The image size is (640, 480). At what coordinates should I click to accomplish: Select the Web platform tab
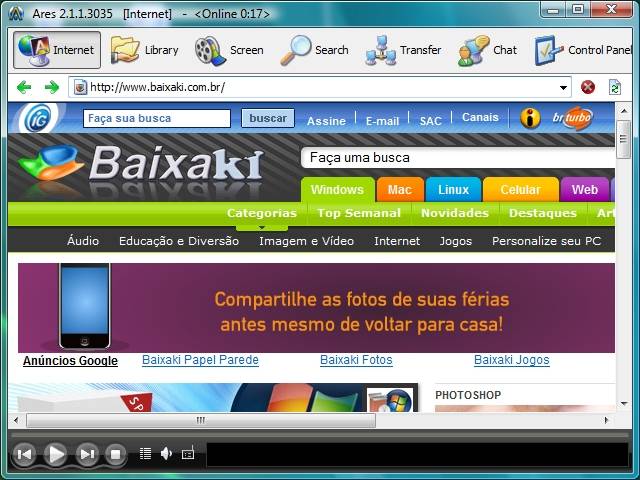[x=584, y=189]
